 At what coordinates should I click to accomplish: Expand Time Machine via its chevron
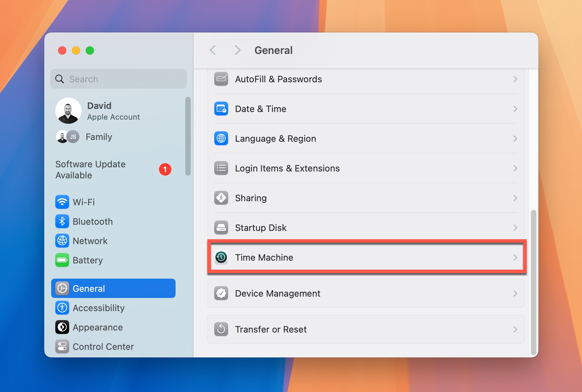tap(515, 258)
